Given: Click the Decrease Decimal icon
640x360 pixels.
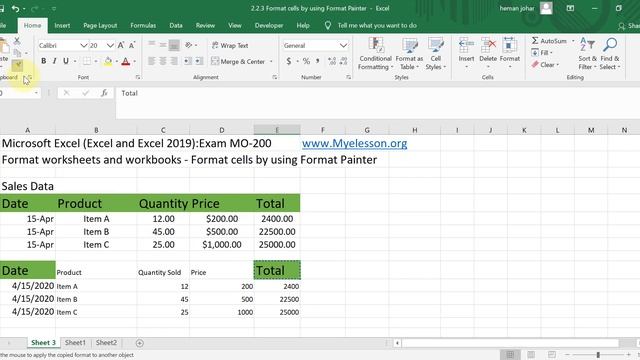Looking at the screenshot, I should point(344,61).
